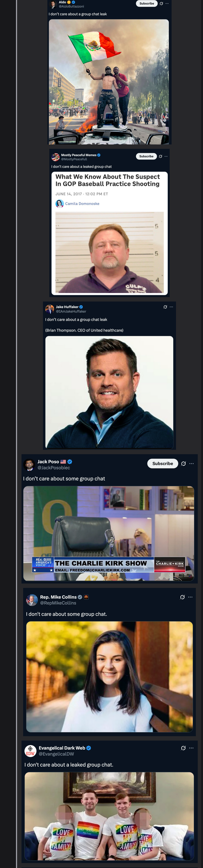Open three-dot menu on Rep. Mike Collins post

[190, 597]
